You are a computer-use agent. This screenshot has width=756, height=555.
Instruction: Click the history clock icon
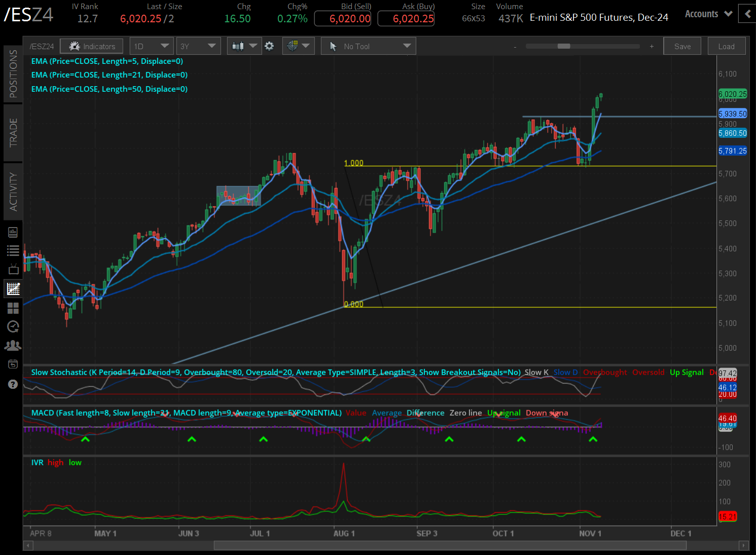[x=13, y=326]
